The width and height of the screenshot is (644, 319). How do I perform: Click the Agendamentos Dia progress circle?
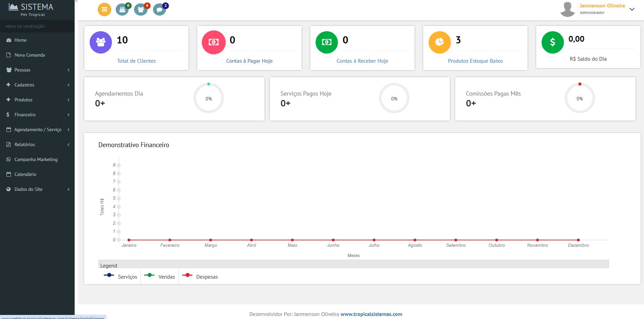click(x=209, y=98)
